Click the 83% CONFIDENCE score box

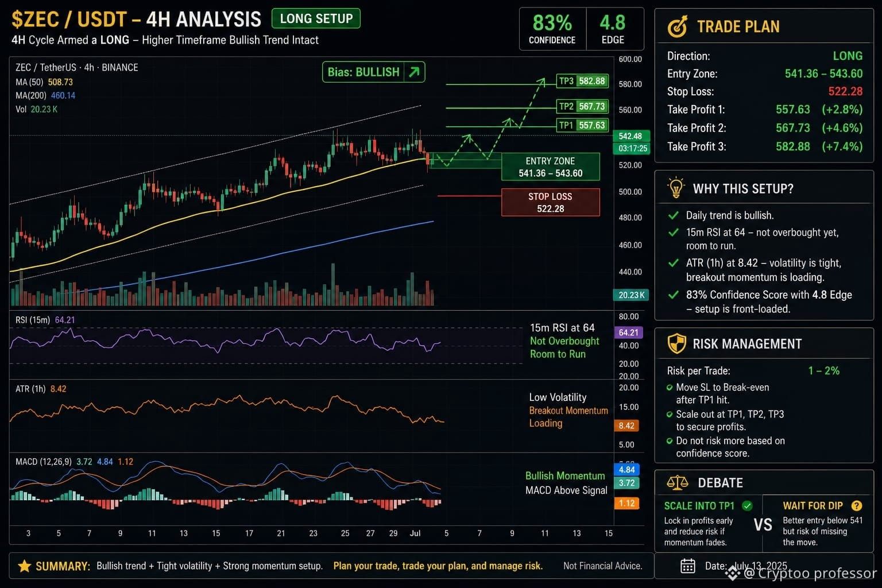coord(552,29)
